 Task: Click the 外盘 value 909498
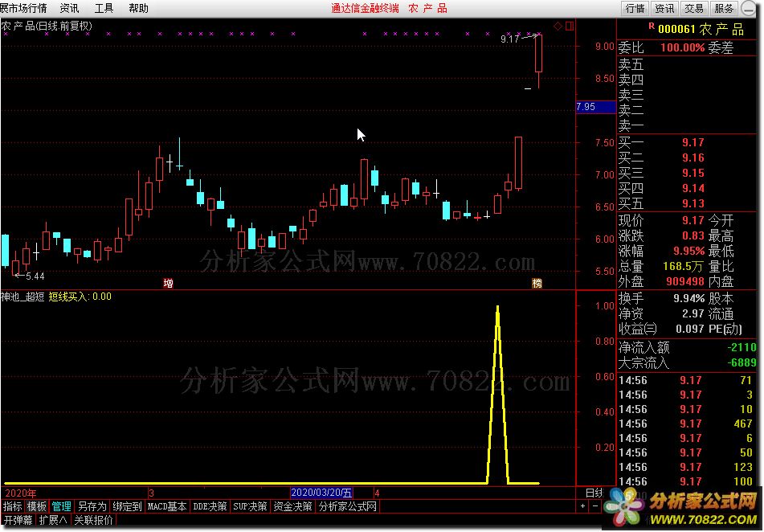click(685, 281)
